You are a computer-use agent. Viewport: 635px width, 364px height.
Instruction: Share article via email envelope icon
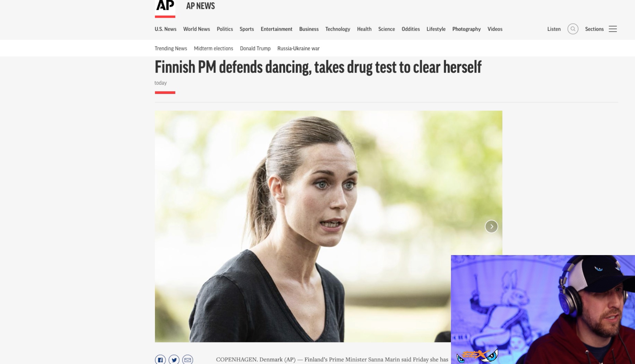pos(188,360)
